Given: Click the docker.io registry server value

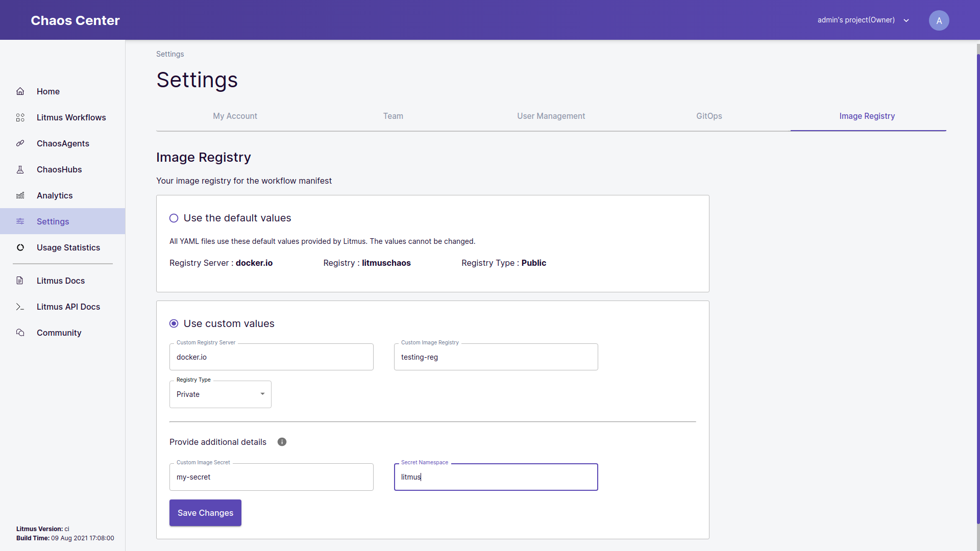Looking at the screenshot, I should (x=254, y=263).
